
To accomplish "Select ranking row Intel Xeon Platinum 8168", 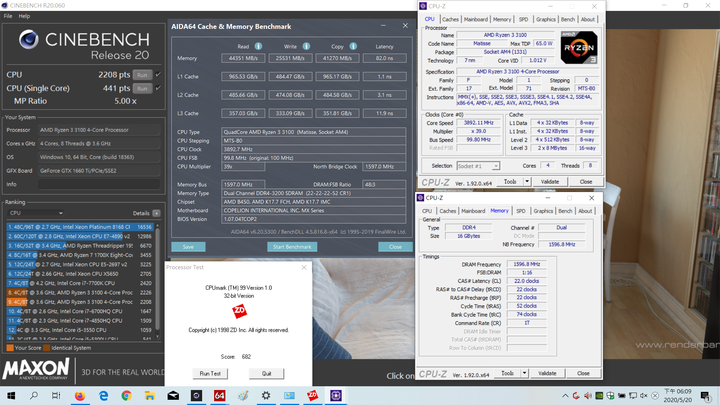I will 80,227.
